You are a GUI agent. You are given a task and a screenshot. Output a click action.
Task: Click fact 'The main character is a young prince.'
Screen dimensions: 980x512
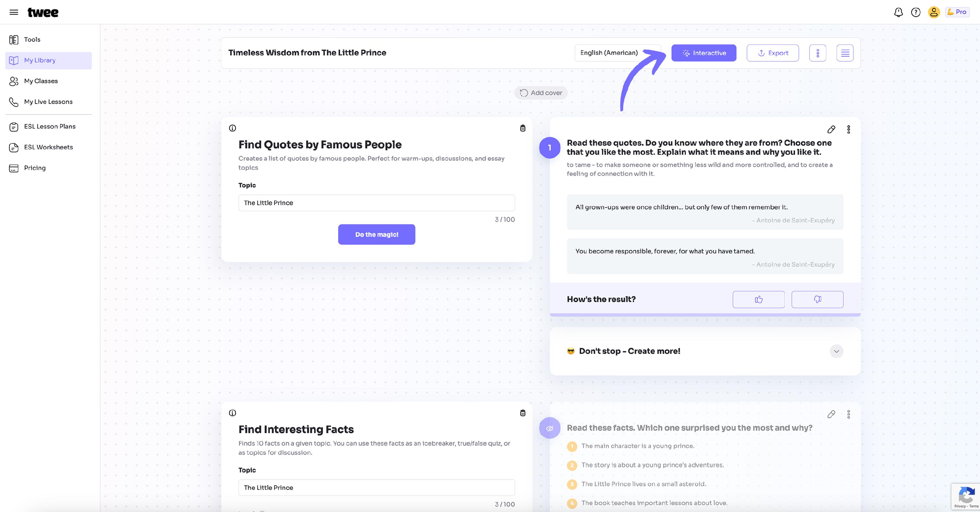(638, 446)
